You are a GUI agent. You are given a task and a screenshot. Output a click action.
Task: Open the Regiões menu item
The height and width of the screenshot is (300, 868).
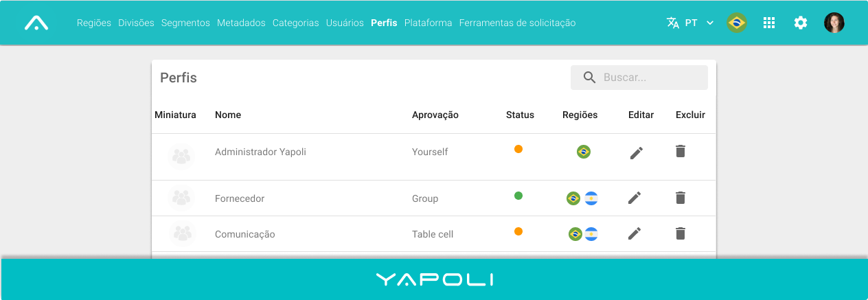94,23
